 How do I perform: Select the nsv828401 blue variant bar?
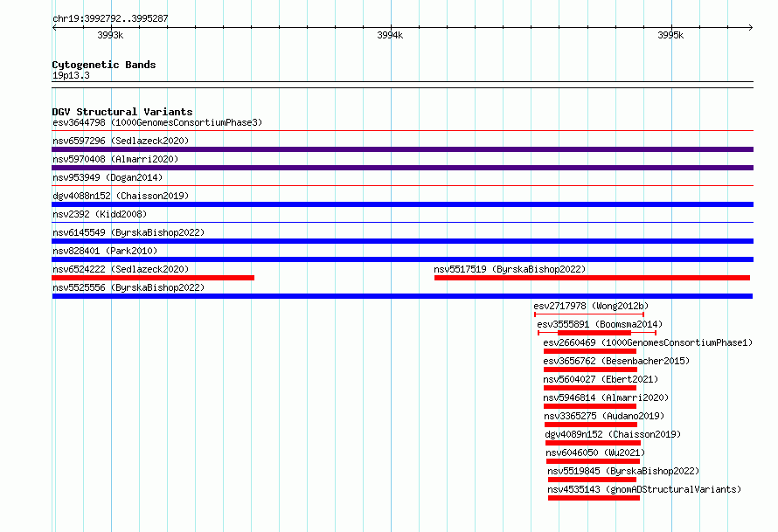click(402, 259)
